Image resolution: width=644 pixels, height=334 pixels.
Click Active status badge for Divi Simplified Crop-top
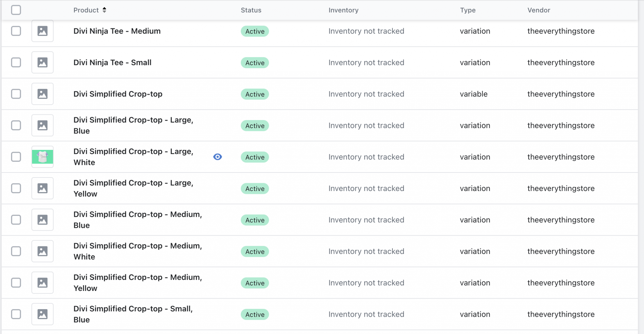(255, 94)
